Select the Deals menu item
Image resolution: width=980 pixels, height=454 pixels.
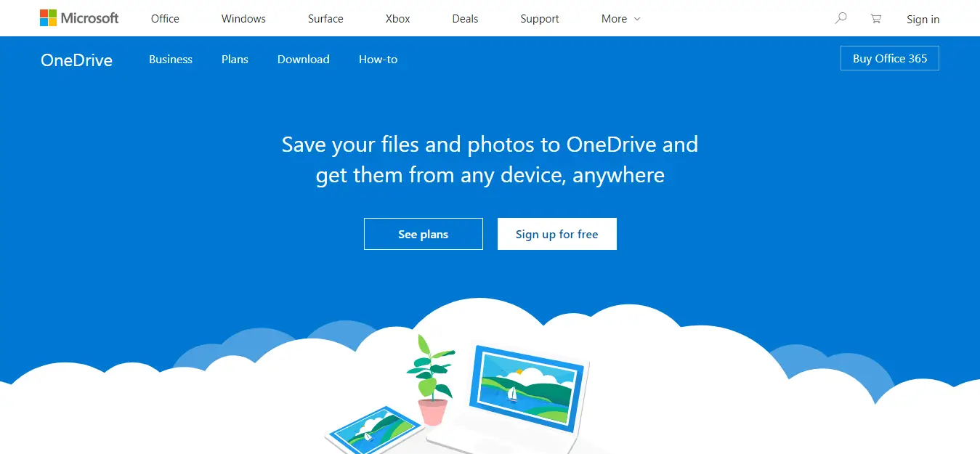465,19
